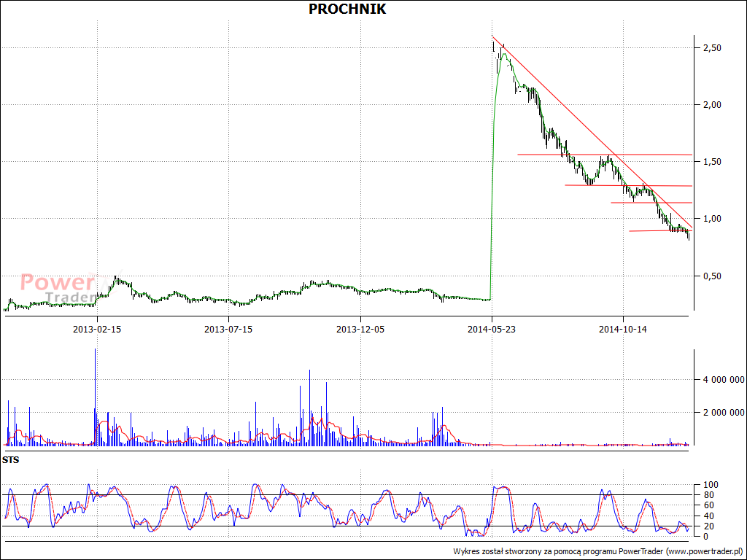
Task: Click the 2,00 price axis label
Action: click(x=712, y=105)
